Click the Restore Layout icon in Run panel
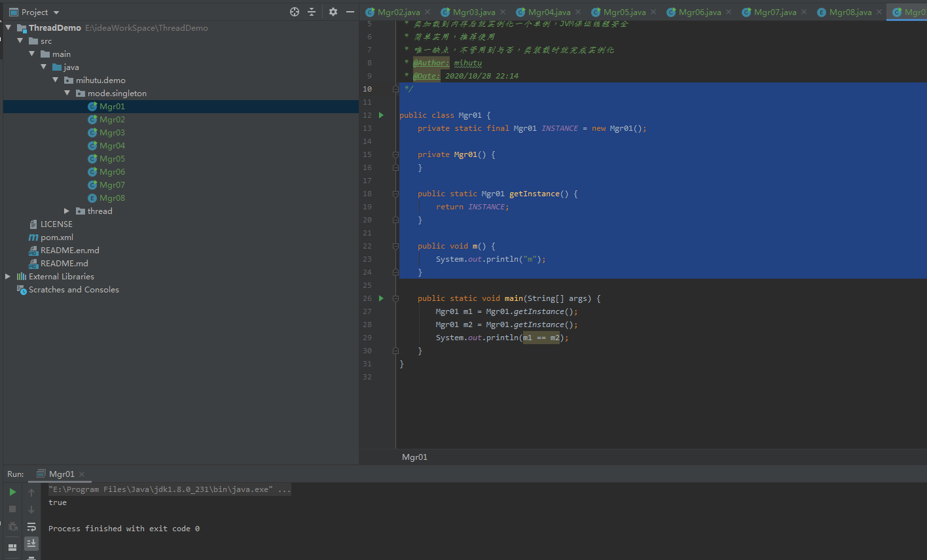Viewport: 927px width, 560px height. coord(12,547)
